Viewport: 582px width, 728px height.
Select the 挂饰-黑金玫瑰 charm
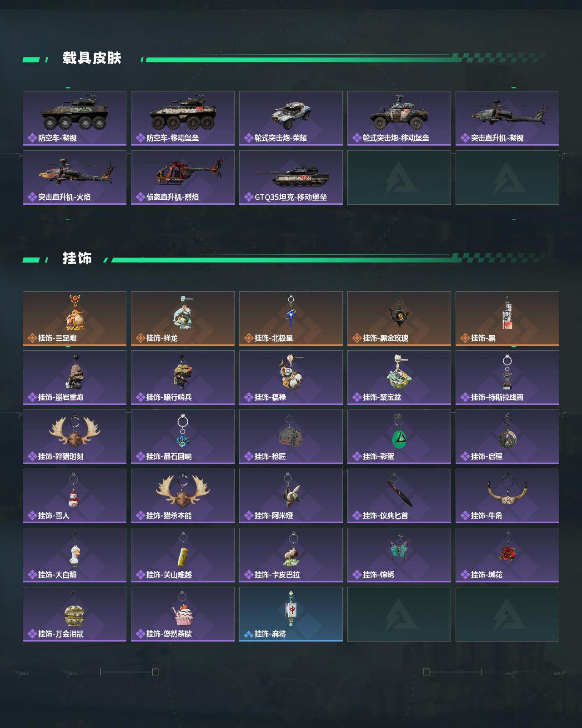[399, 318]
